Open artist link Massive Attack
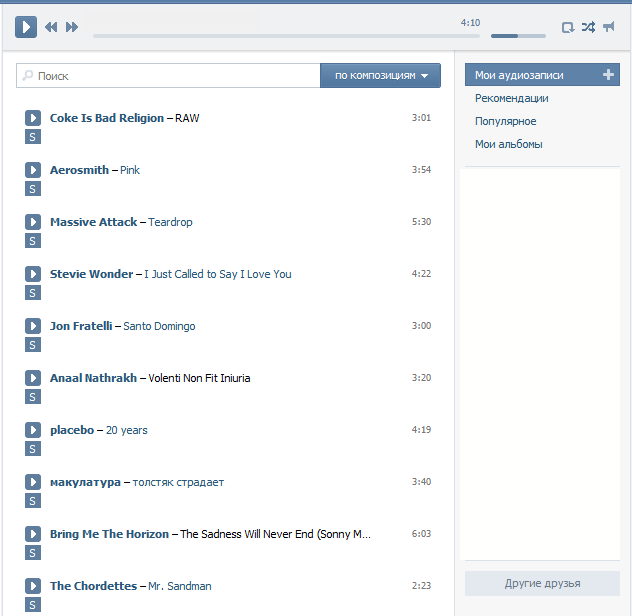The width and height of the screenshot is (632, 616). [94, 222]
